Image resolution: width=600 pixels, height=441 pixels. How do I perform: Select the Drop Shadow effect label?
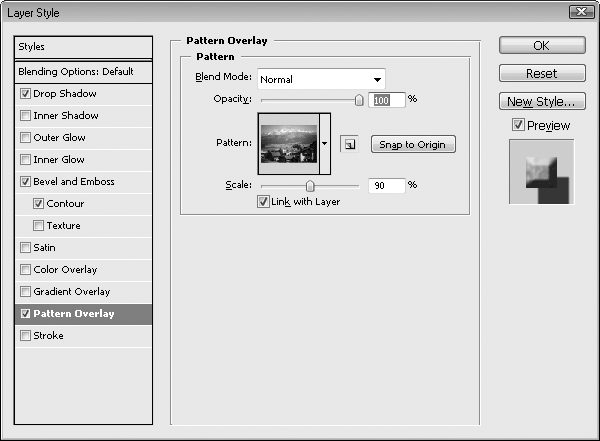[65, 93]
